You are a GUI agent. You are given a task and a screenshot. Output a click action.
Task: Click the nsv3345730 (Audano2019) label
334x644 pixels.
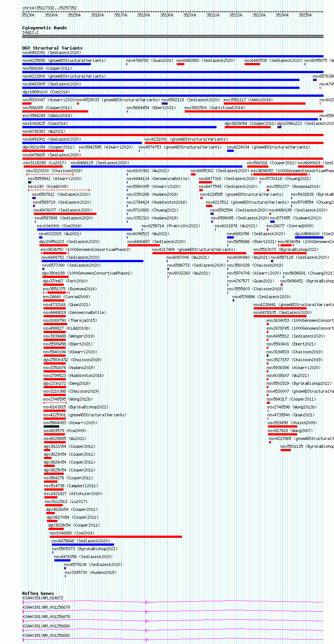pos(90,572)
